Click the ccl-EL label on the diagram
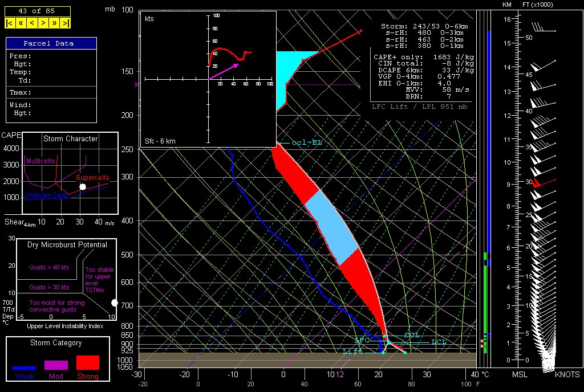Screen dimensions: 584x392 point(306,142)
